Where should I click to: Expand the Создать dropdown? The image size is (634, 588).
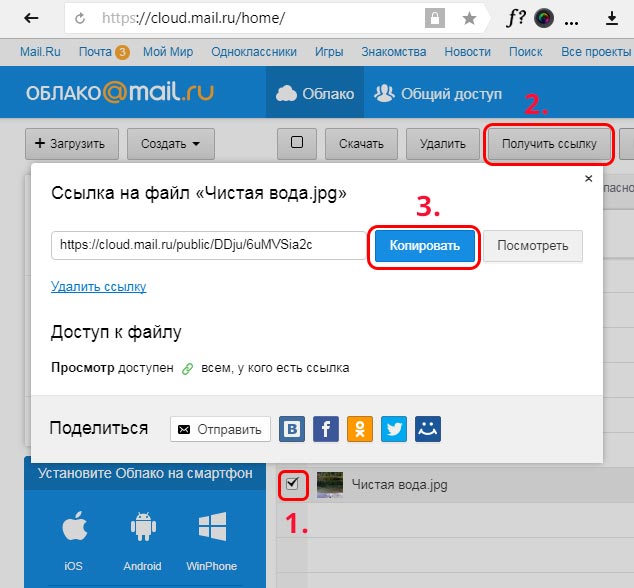pos(171,144)
